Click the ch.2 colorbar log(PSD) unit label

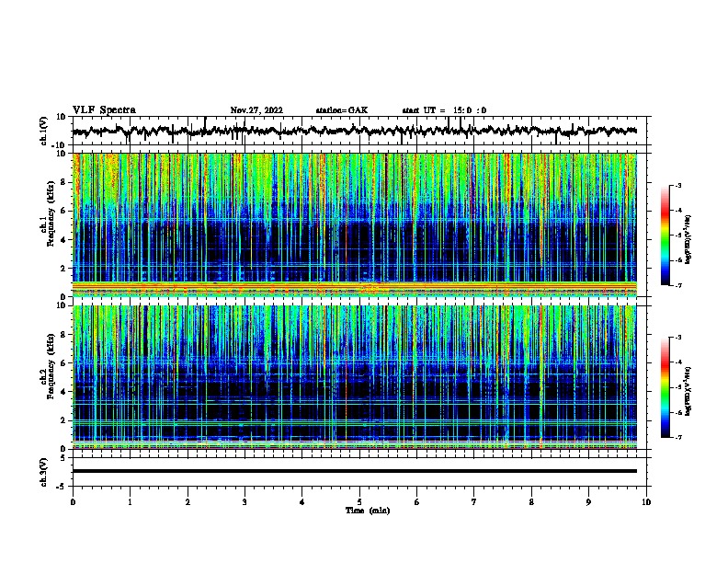click(688, 391)
